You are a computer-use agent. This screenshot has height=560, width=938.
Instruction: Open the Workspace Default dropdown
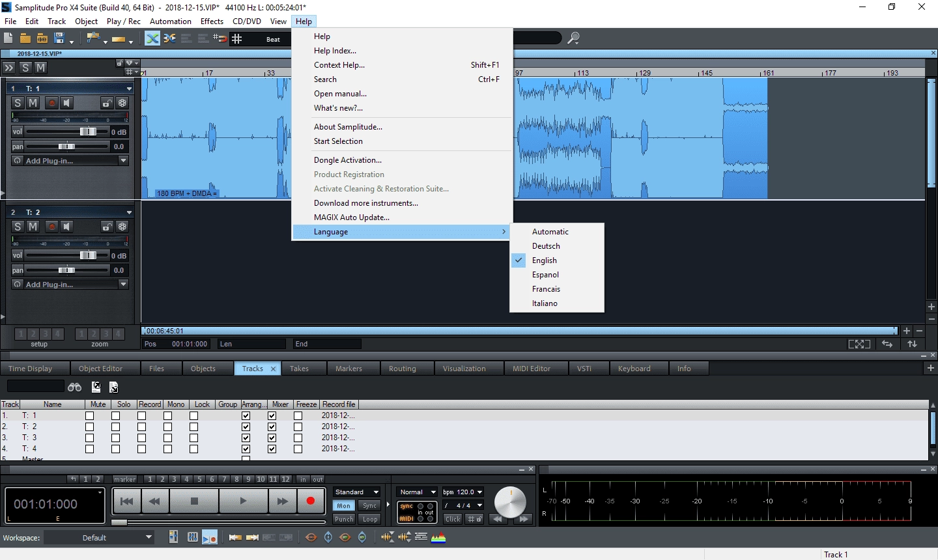pyautogui.click(x=99, y=537)
